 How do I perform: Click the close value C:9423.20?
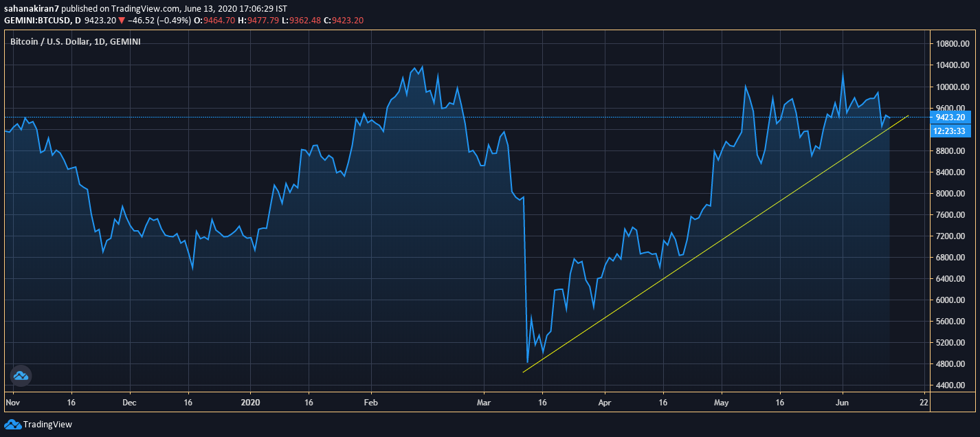coord(345,21)
